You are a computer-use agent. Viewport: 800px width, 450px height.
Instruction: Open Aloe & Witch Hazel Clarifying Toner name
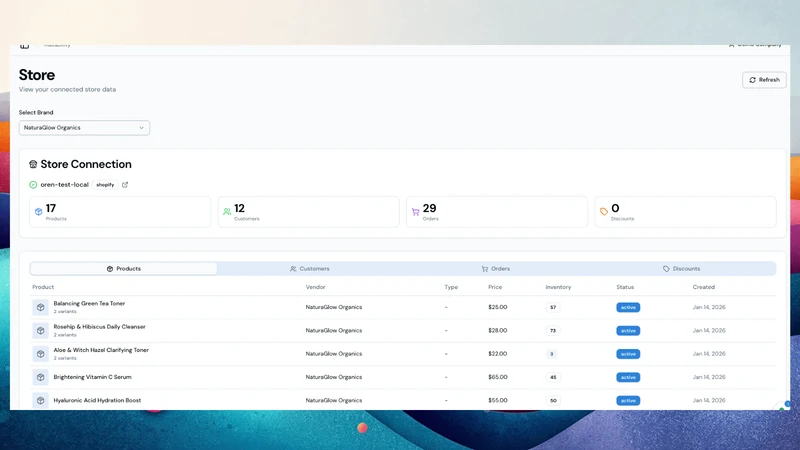pyautogui.click(x=101, y=351)
